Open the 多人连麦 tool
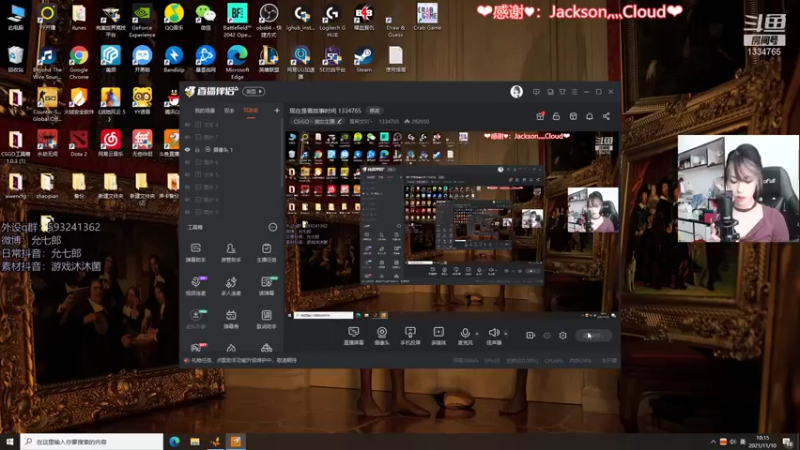The width and height of the screenshot is (800, 450). coord(231,286)
